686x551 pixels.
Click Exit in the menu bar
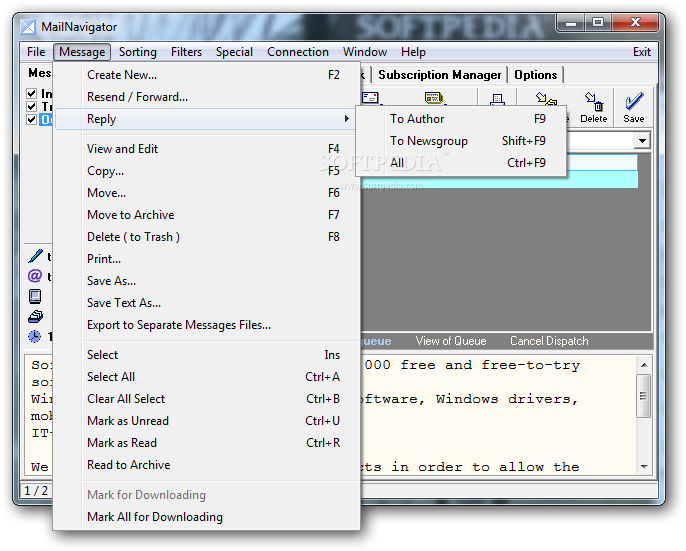coord(642,52)
